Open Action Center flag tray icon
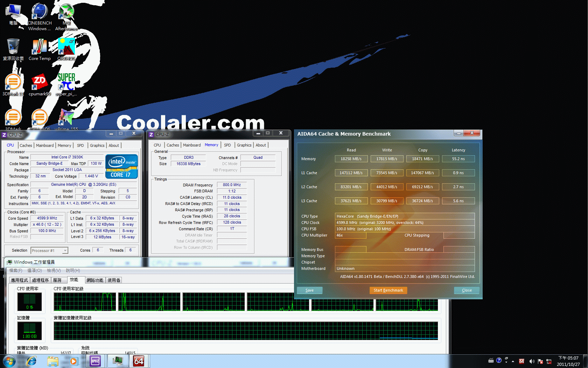588x368 pixels. (540, 361)
